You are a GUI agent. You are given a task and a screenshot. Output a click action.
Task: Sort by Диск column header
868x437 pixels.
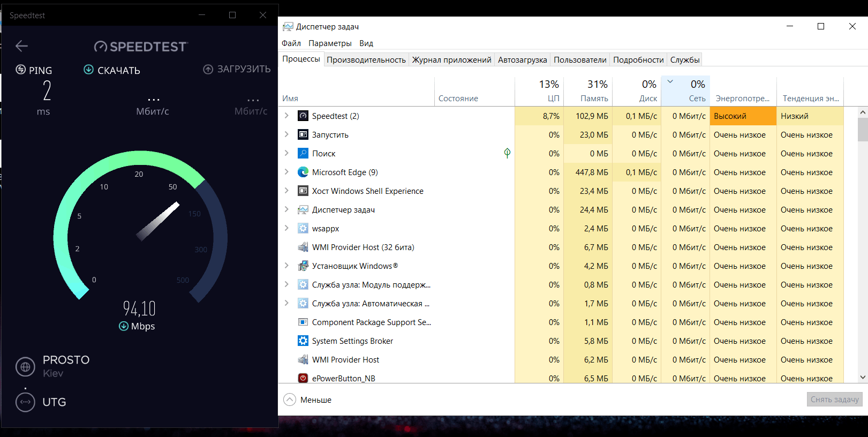[x=637, y=92]
